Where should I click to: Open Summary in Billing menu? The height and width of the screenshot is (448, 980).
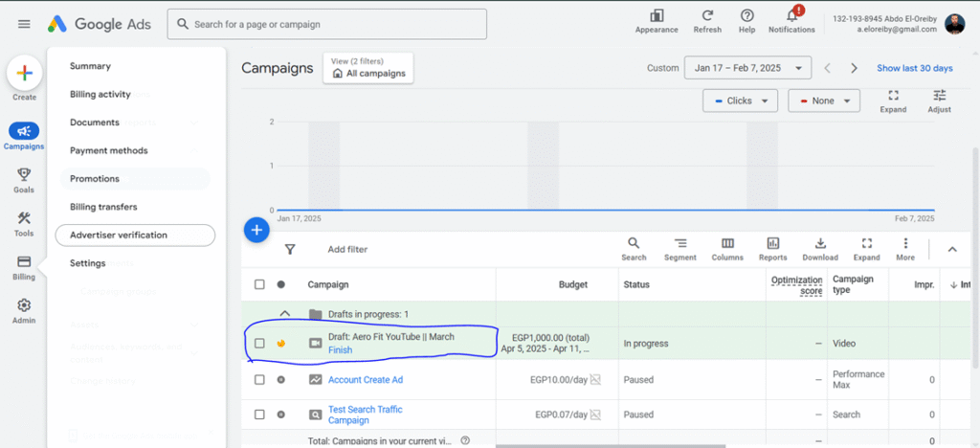coord(90,66)
